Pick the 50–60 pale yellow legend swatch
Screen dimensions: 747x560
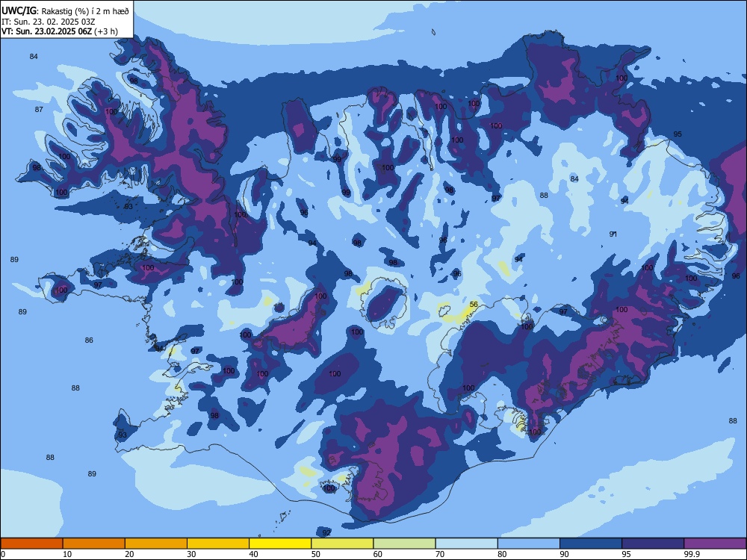(x=343, y=544)
